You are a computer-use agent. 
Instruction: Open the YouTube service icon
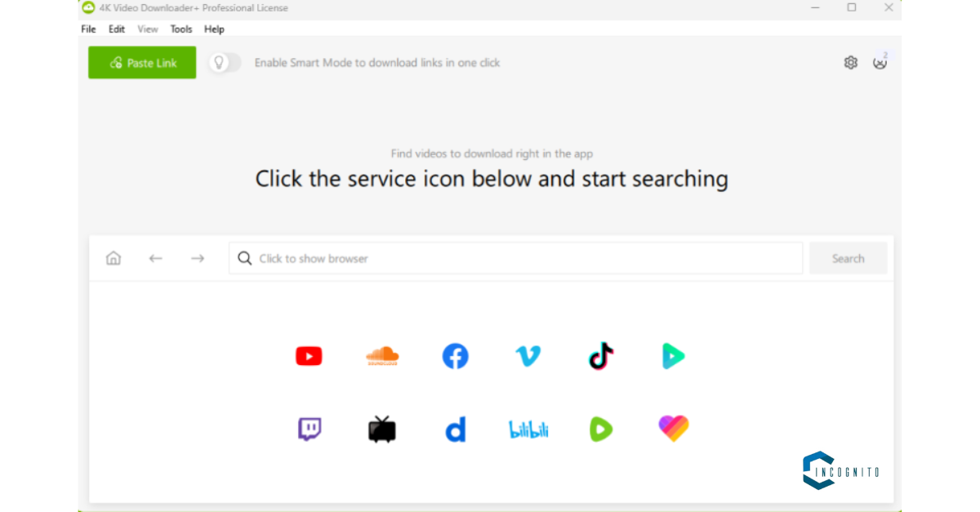pos(309,356)
